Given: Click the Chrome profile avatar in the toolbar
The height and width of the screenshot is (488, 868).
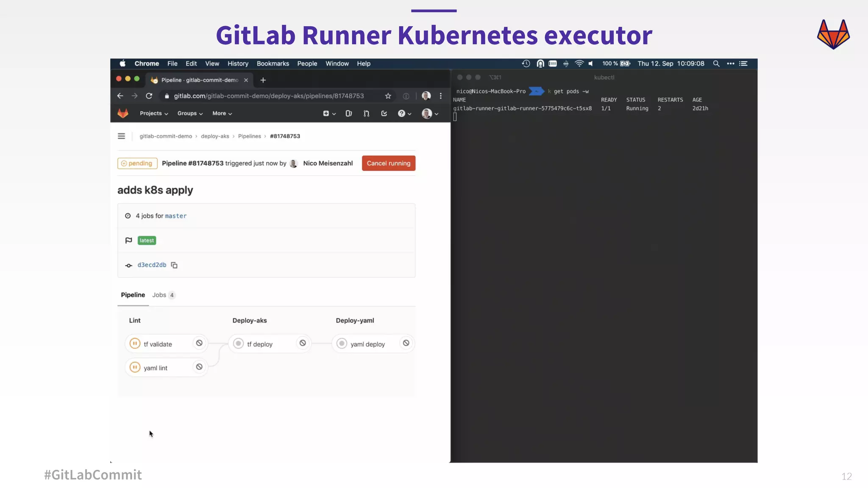Looking at the screenshot, I should [426, 96].
